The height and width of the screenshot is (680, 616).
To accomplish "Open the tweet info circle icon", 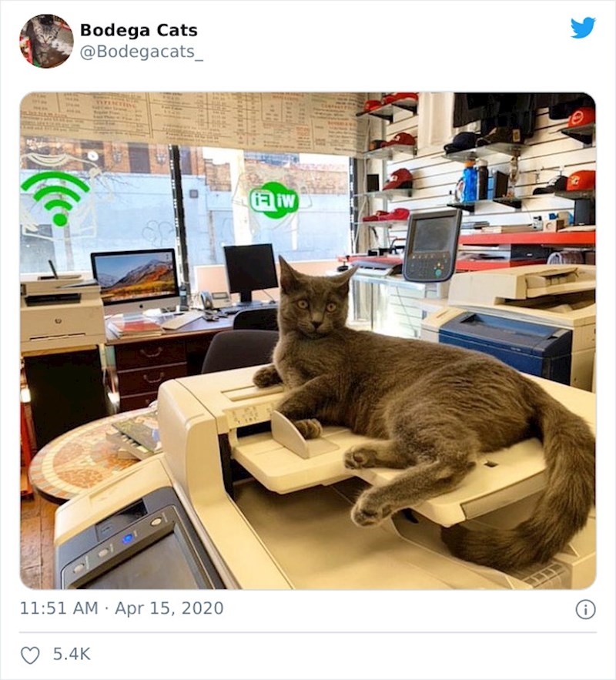I will click(x=585, y=609).
